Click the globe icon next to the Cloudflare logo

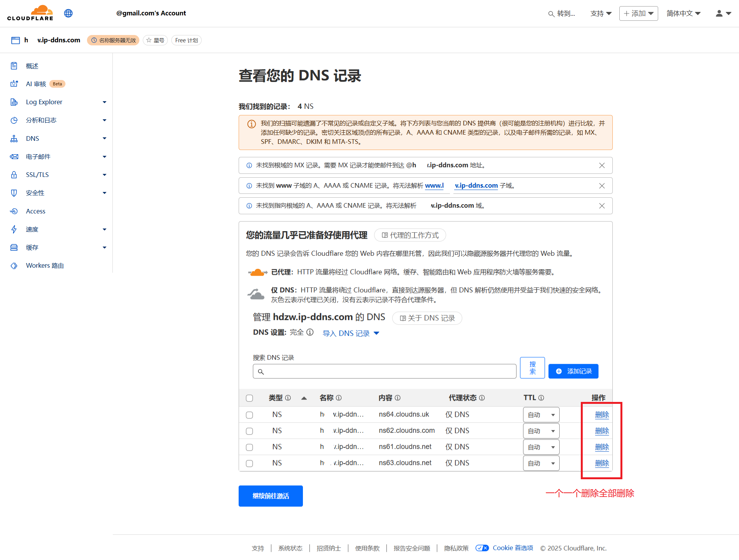[x=68, y=13]
